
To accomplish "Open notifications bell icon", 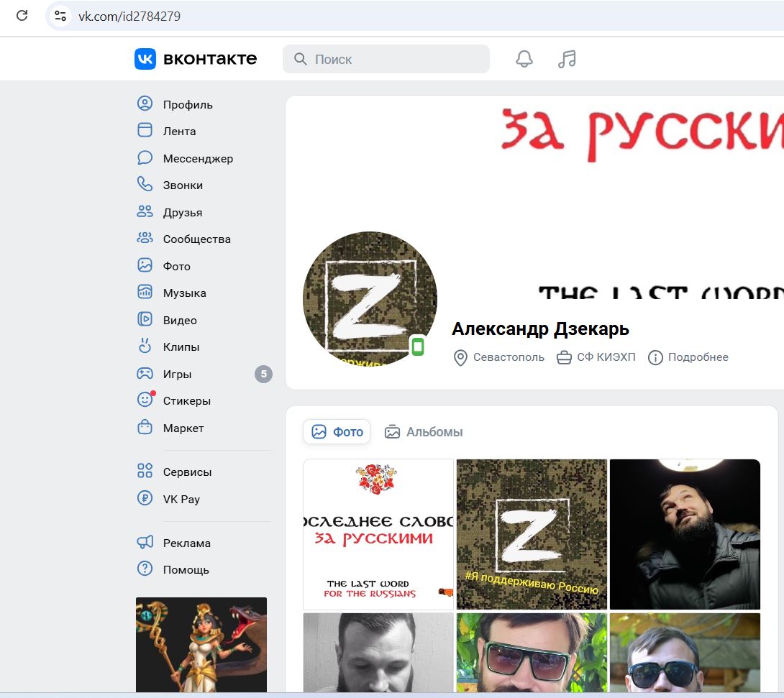I will (x=524, y=59).
